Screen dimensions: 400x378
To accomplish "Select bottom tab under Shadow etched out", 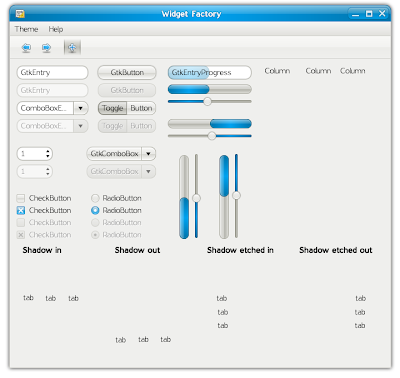I will (x=360, y=326).
